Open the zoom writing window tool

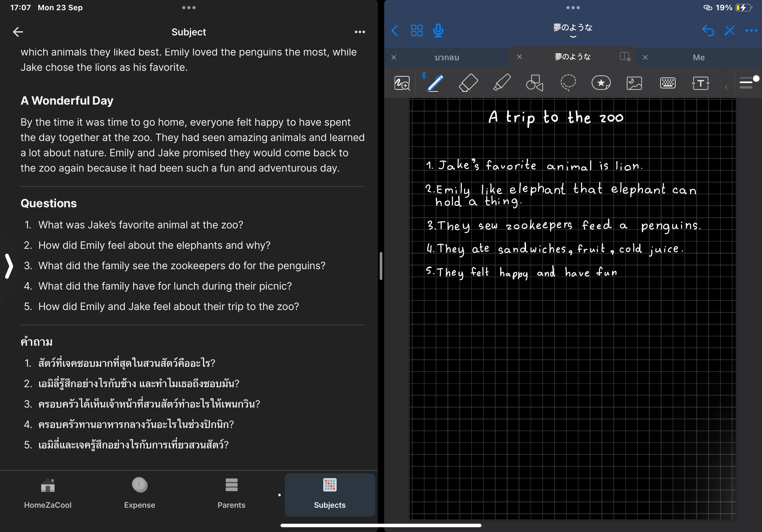(x=402, y=83)
